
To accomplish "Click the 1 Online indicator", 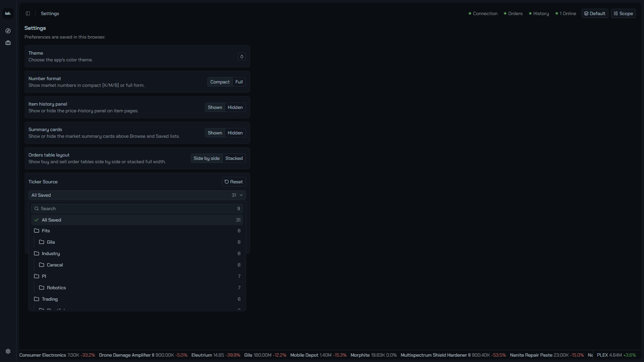I will coord(566,13).
